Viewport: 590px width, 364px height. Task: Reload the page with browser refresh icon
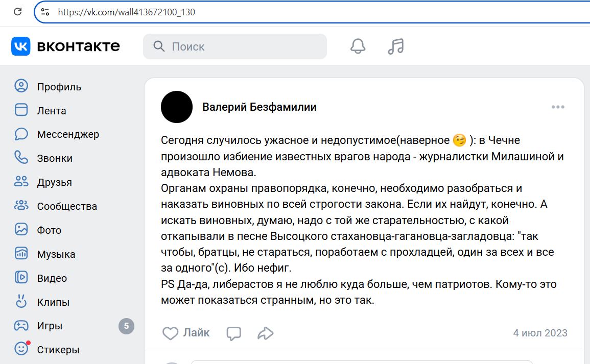point(18,12)
